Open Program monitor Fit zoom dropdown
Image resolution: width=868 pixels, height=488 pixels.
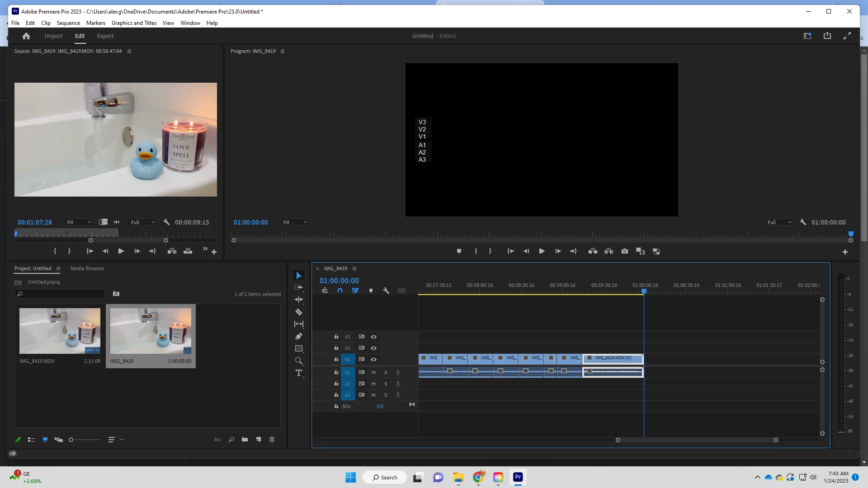296,222
